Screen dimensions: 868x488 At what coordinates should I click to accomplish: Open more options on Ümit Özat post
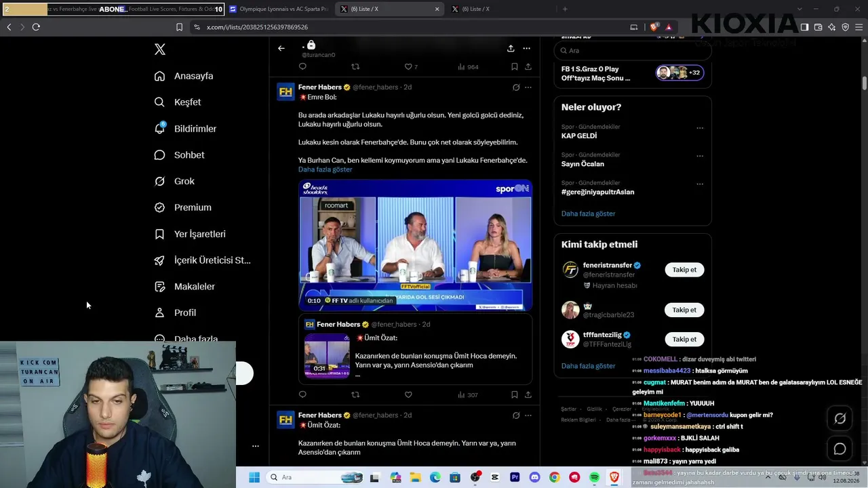tap(528, 415)
